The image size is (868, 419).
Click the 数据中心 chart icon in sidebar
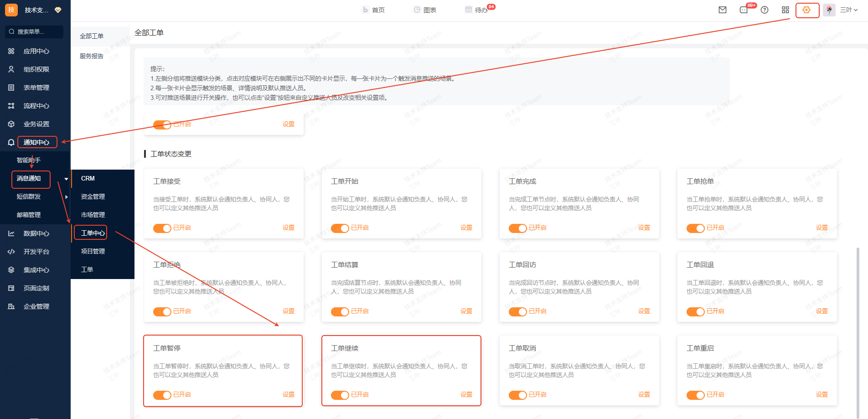[11, 233]
